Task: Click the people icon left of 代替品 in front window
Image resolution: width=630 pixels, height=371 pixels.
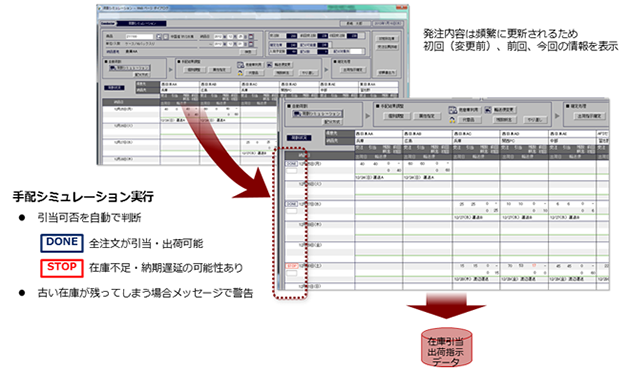Action: pos(452,119)
